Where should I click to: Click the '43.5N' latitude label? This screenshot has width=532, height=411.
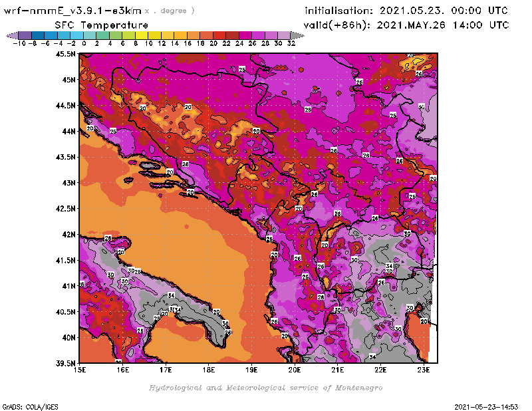tap(65, 157)
